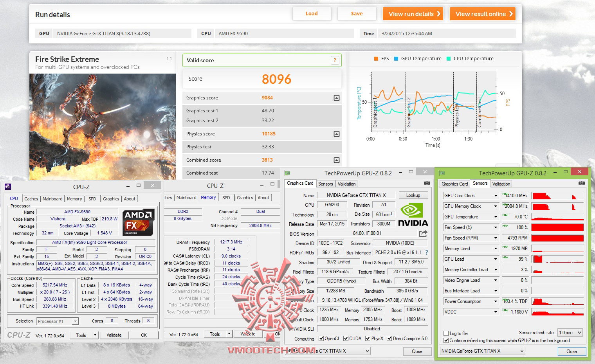Click the CPU-Z title bar application icon
595x364 pixels.
(x=7, y=187)
